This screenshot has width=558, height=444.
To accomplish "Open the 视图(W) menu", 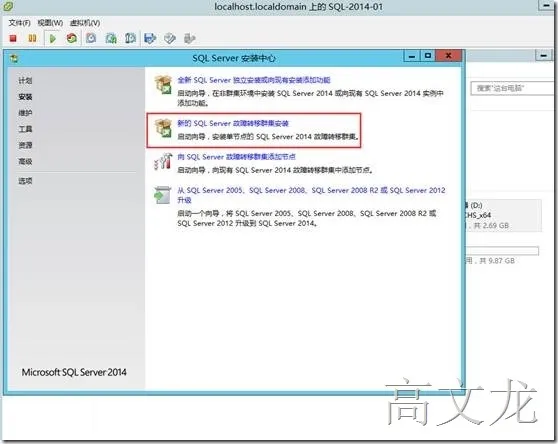I will click(50, 23).
